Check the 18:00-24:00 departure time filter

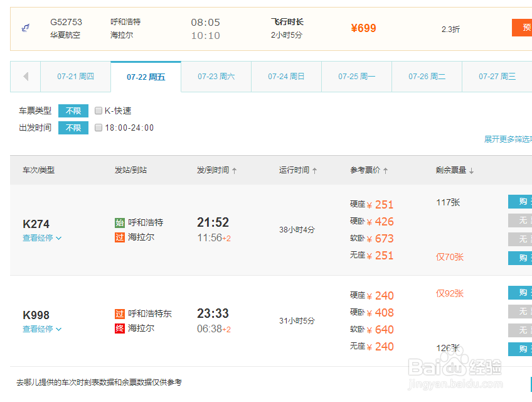pos(98,128)
